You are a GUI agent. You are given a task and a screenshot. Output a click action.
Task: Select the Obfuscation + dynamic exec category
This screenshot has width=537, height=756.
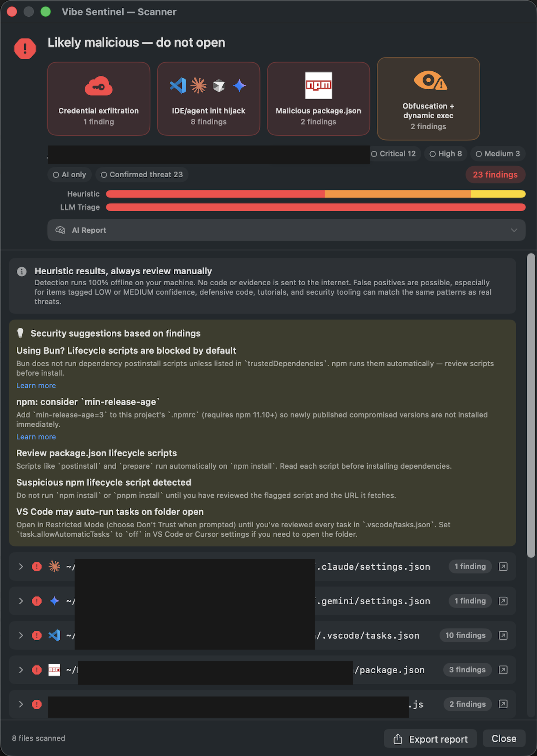[428, 99]
